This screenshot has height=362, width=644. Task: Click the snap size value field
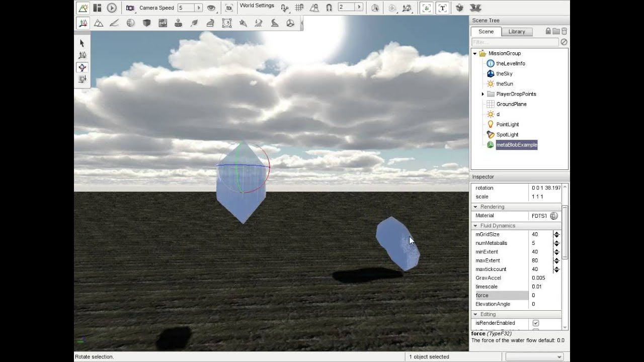[x=346, y=7]
